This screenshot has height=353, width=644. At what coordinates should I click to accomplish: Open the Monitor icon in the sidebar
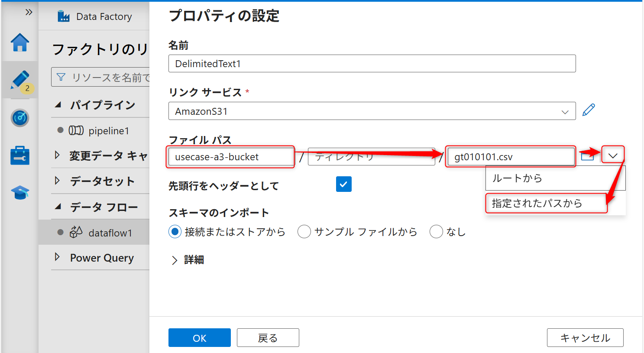pyautogui.click(x=19, y=117)
